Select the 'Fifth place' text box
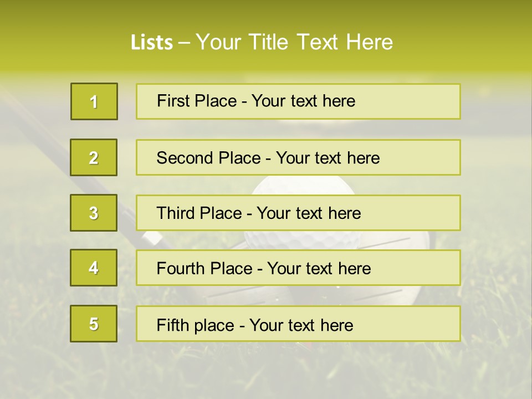This screenshot has height=399, width=532. (298, 324)
